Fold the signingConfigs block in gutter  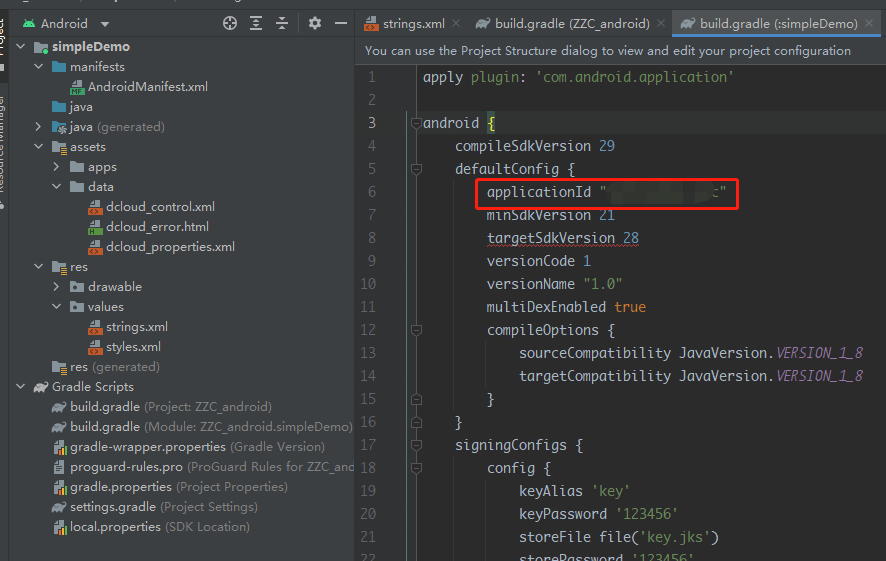click(x=414, y=445)
